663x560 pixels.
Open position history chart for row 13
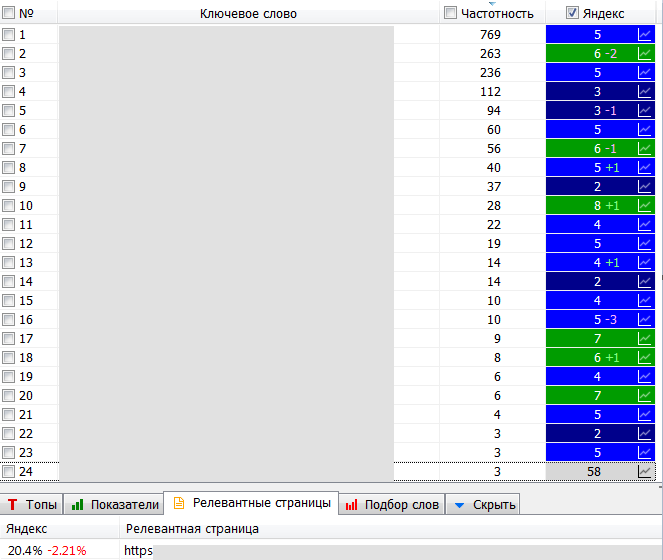[x=644, y=263]
